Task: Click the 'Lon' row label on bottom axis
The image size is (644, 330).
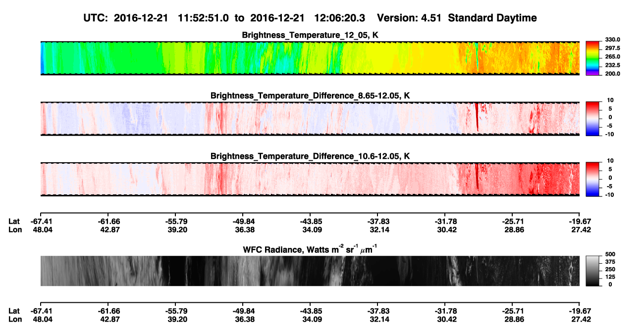Action: point(14,320)
